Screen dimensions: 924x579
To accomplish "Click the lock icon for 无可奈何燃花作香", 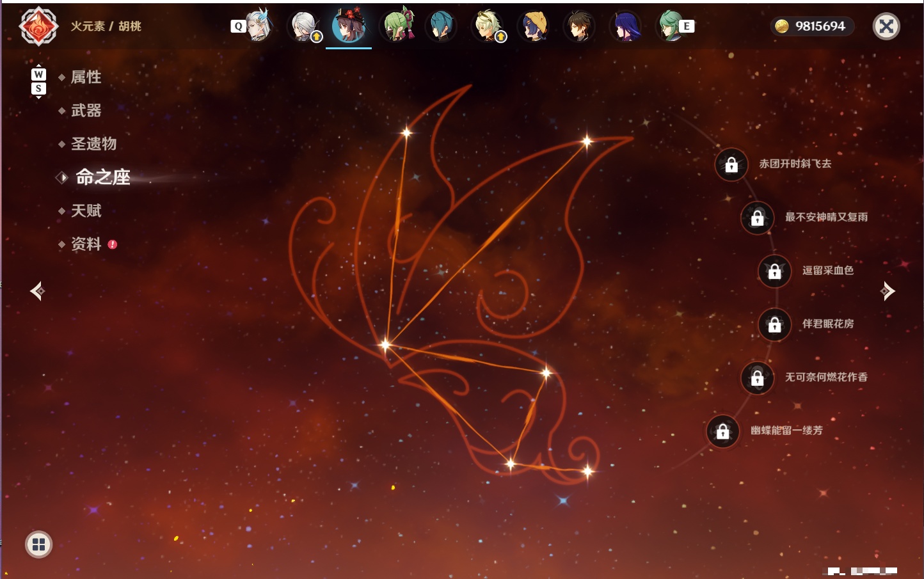I will pos(758,377).
